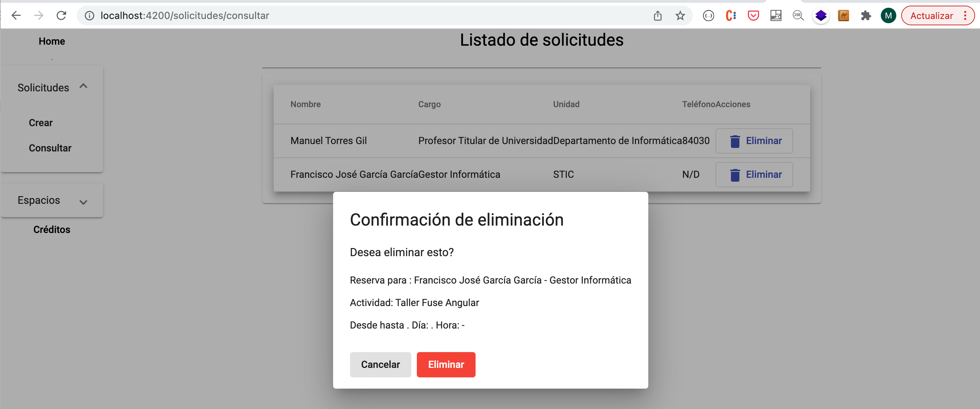Click the Unidad column header
This screenshot has width=980, height=409.
[566, 104]
